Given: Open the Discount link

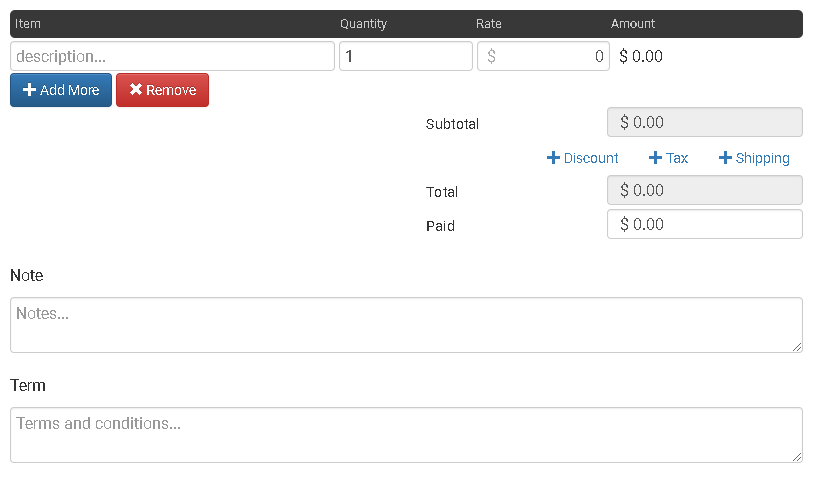Looking at the screenshot, I should click(591, 158).
